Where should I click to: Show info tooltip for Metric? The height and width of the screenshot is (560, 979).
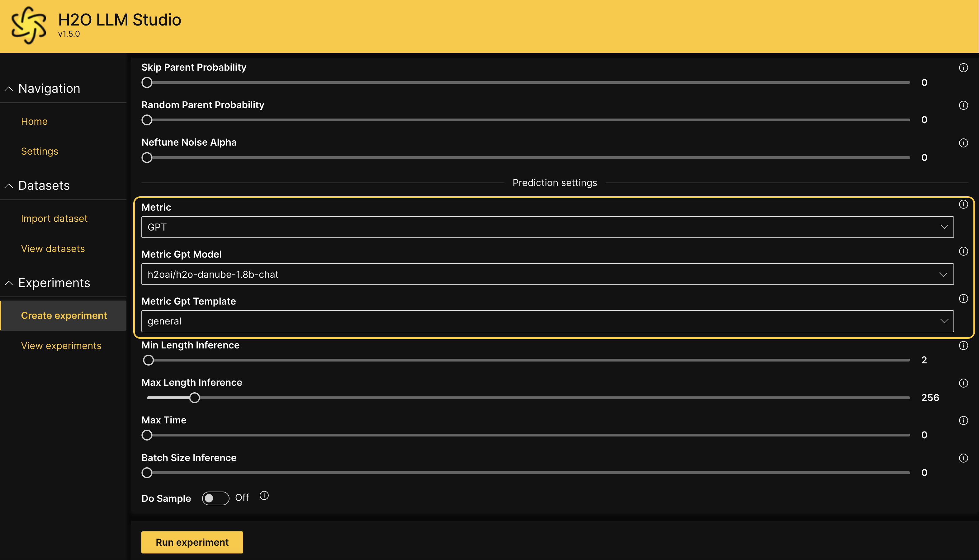pos(963,205)
